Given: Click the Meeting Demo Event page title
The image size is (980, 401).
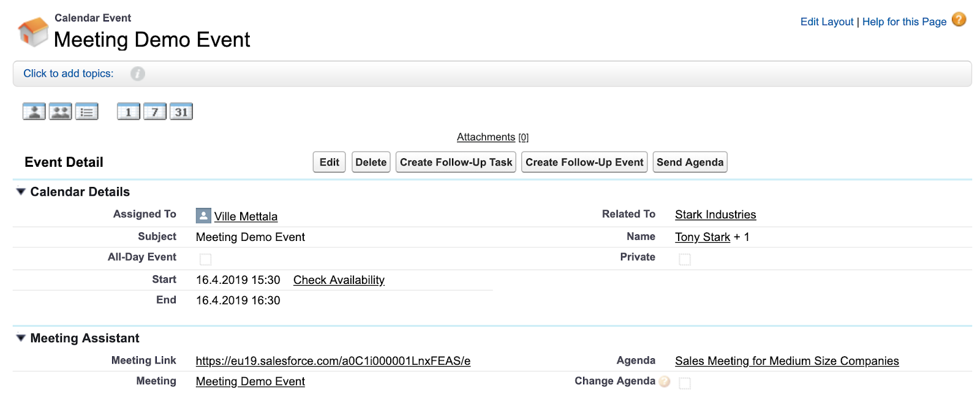Looking at the screenshot, I should click(x=152, y=40).
